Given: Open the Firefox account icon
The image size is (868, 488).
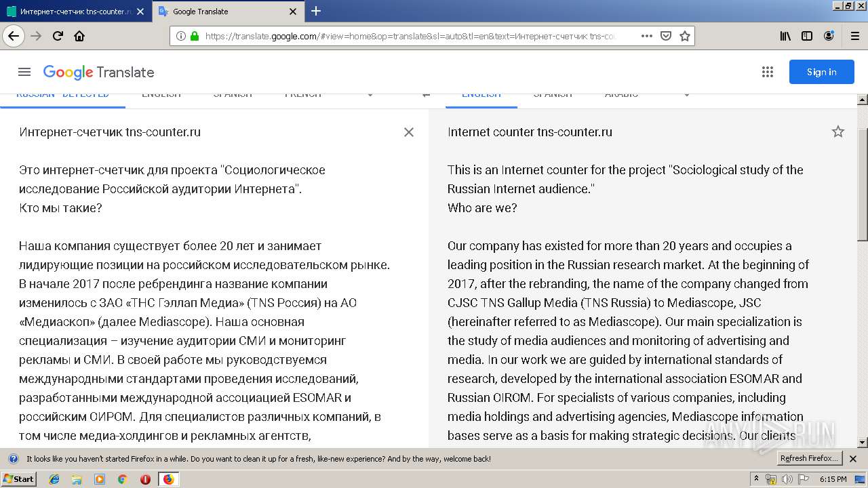Looking at the screenshot, I should (829, 36).
